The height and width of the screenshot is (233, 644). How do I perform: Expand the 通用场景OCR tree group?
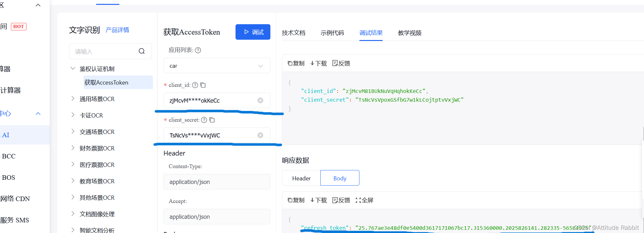pyautogui.click(x=73, y=98)
